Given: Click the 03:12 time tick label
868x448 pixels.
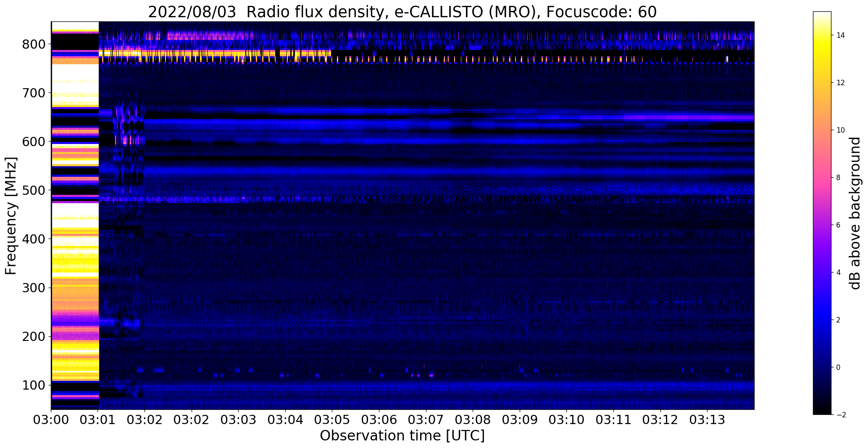Looking at the screenshot, I should (x=661, y=420).
